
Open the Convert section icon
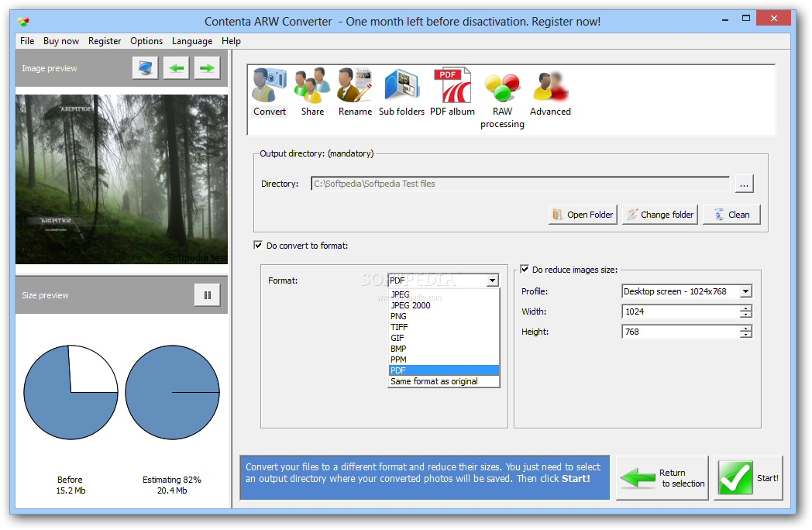[270, 92]
